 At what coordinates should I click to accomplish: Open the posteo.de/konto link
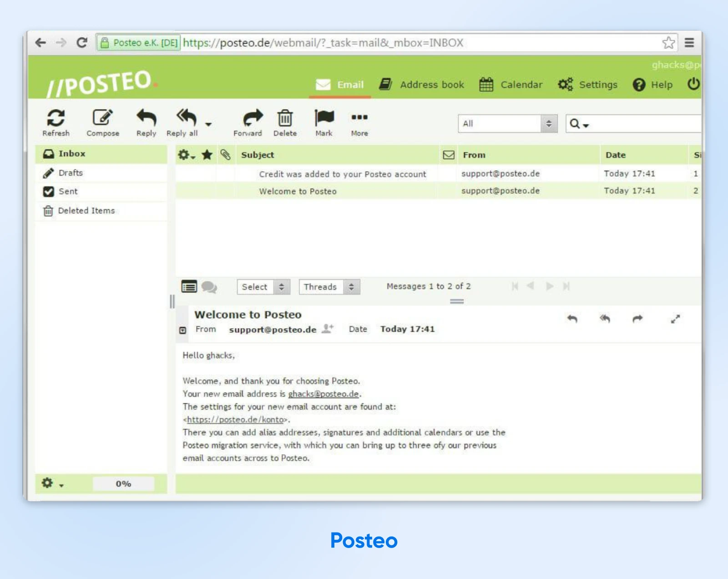click(x=235, y=420)
